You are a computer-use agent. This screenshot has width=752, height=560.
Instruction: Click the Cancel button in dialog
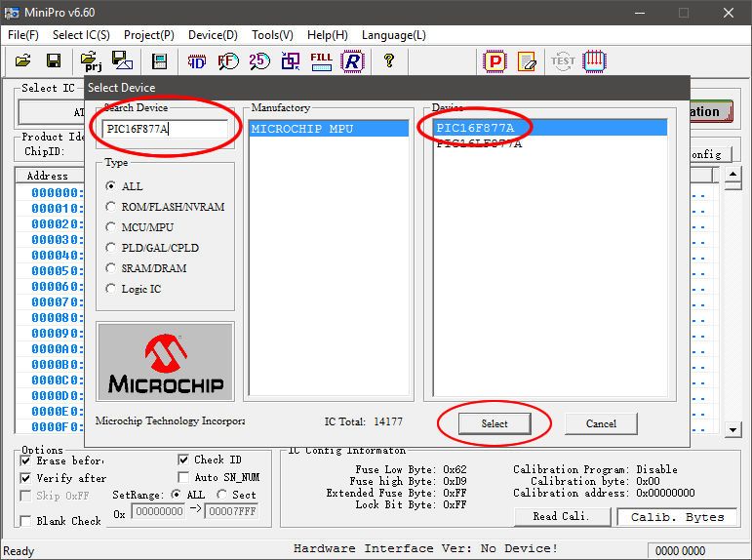601,423
